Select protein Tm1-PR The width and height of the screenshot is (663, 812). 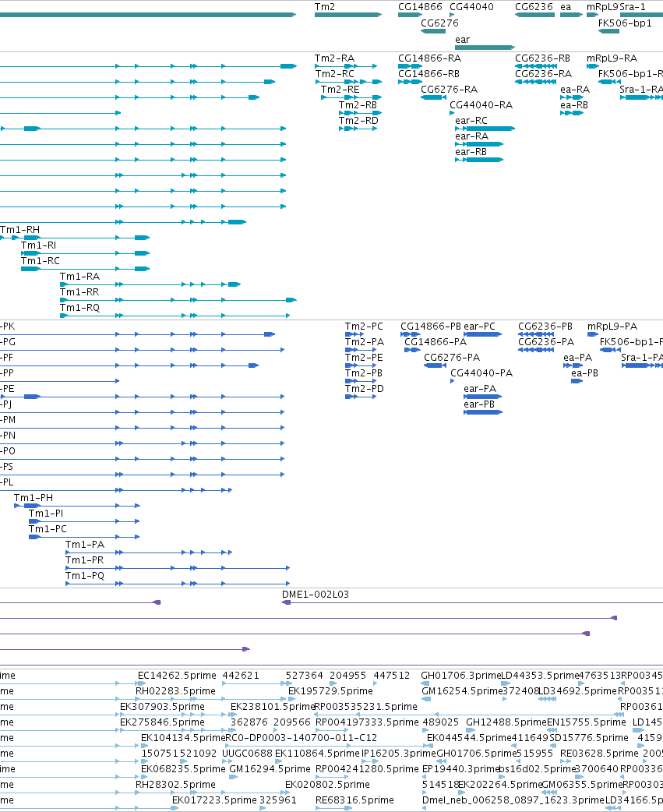(84, 560)
